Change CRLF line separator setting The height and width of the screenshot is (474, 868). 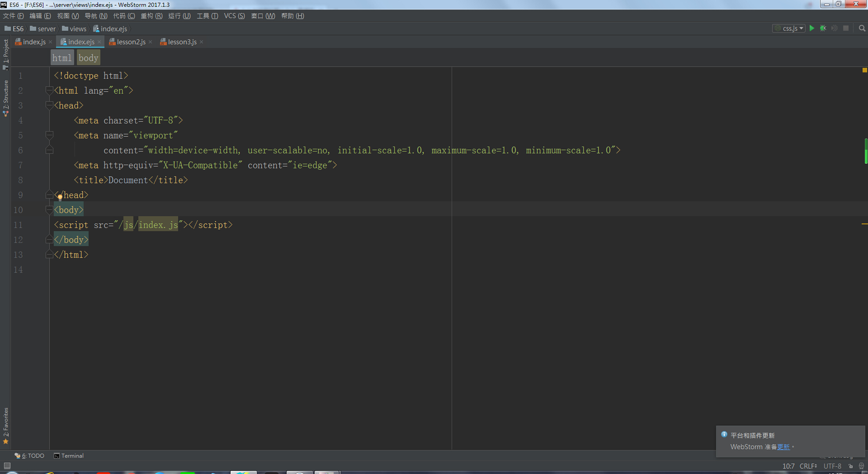point(808,466)
